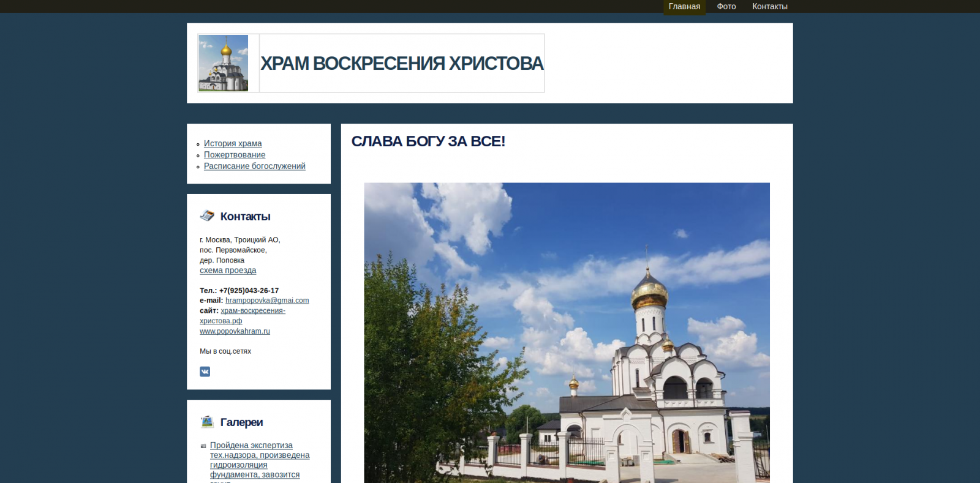Open the Фото menu item
980x483 pixels.
coord(726,7)
